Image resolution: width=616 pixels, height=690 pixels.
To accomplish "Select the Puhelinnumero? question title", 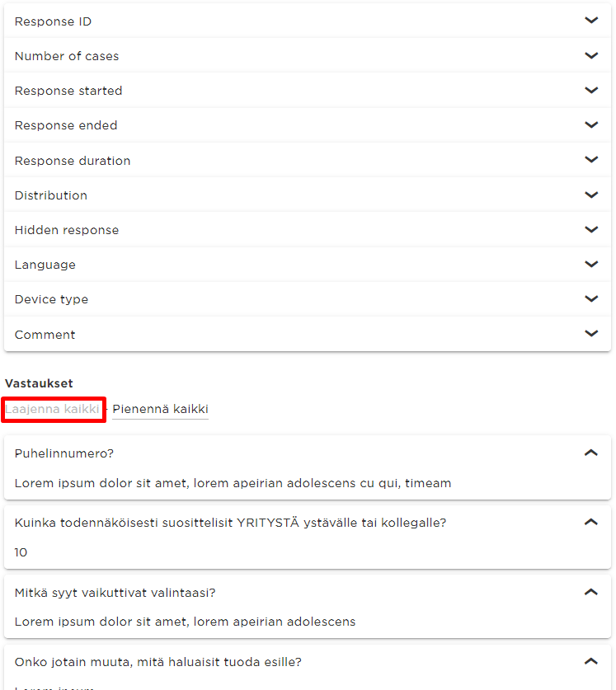I will tap(64, 453).
